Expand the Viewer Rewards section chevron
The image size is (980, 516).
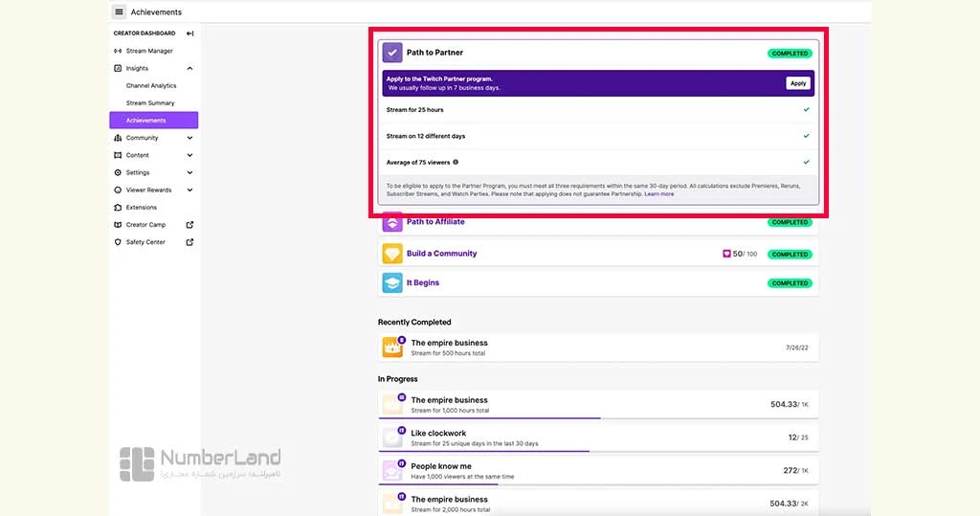190,190
